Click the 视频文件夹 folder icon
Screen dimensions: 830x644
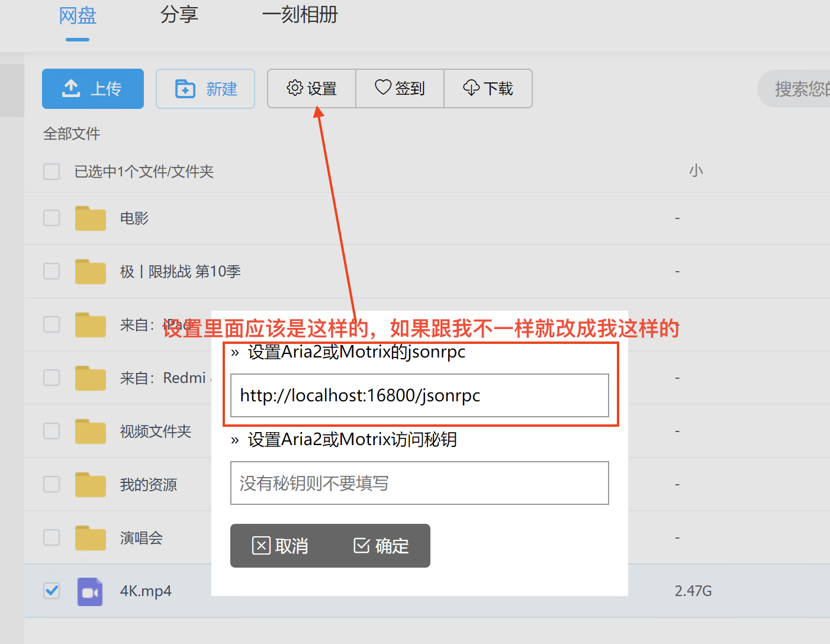coord(91,431)
